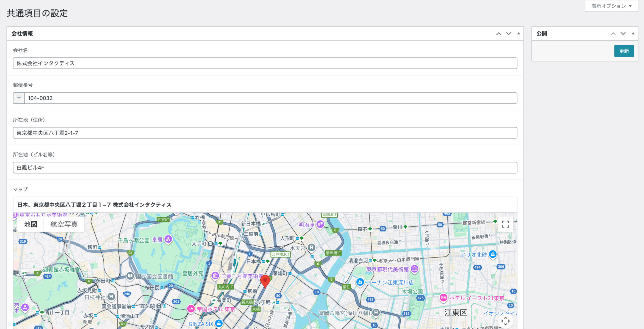Open the 表示オプション dropdown
Image resolution: width=644 pixels, height=329 pixels.
(611, 6)
